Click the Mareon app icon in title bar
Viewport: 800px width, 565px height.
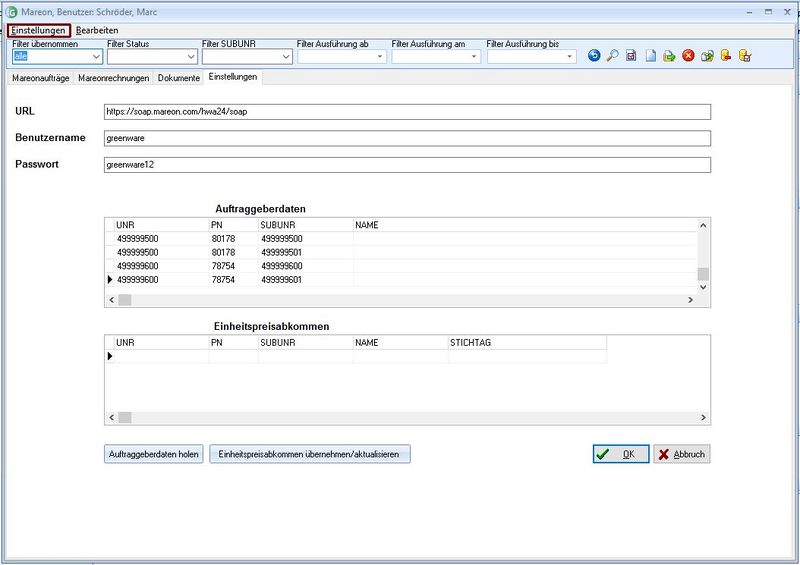(x=11, y=12)
